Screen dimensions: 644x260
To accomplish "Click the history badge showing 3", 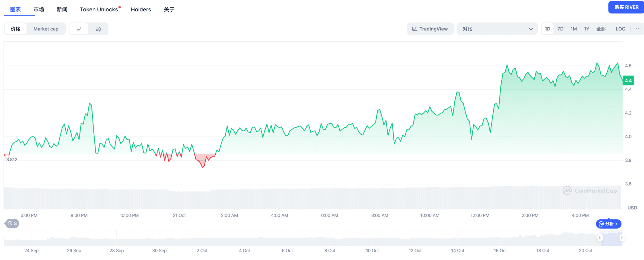I will [x=12, y=224].
